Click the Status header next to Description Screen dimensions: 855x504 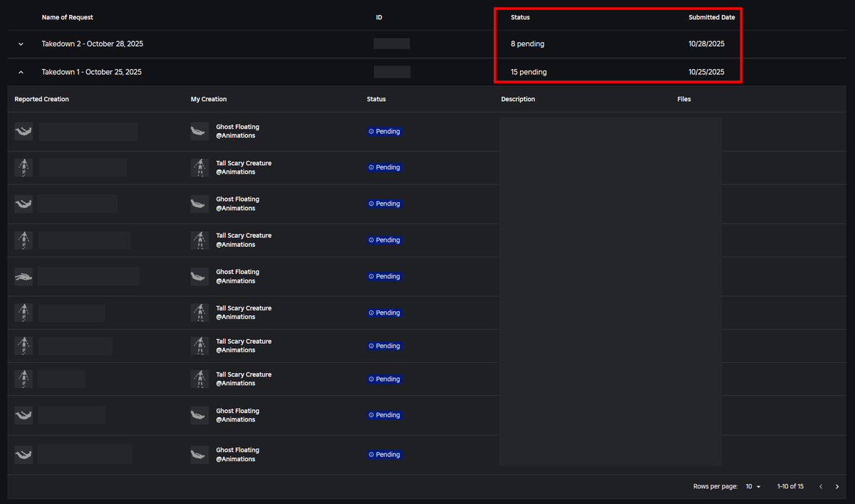[376, 99]
